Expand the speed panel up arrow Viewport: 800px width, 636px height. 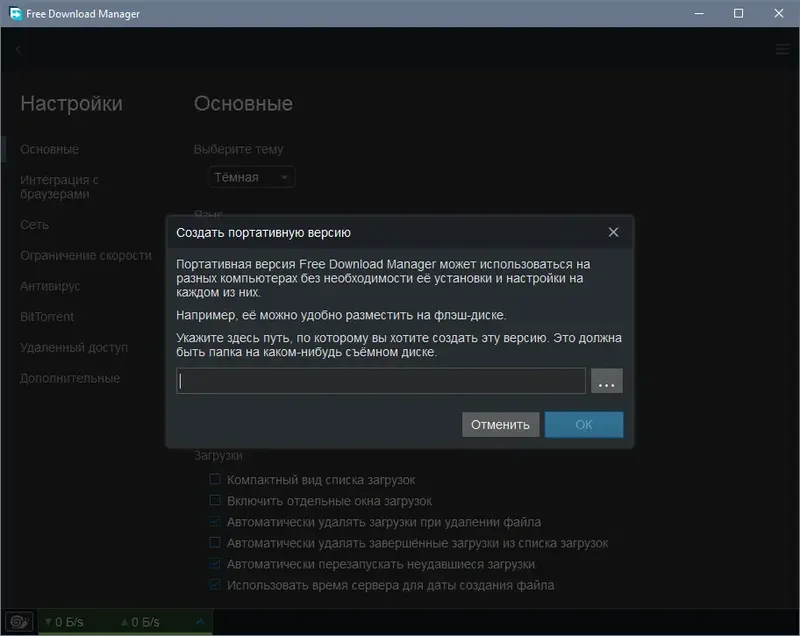(x=200, y=622)
